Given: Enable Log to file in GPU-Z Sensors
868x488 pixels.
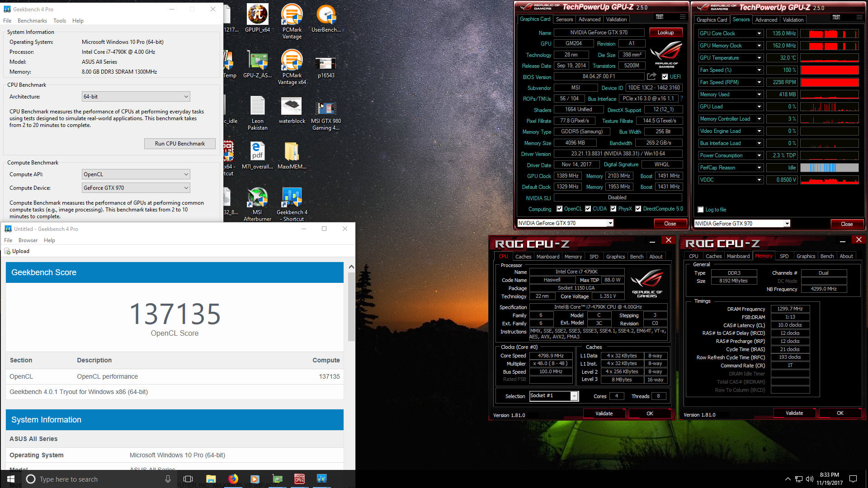Looking at the screenshot, I should click(x=701, y=210).
